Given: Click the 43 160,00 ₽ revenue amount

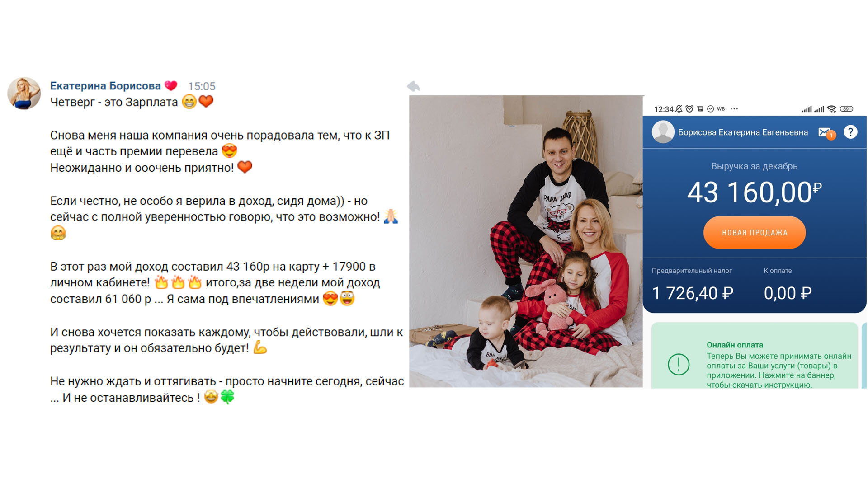Looking at the screenshot, I should coord(755,192).
